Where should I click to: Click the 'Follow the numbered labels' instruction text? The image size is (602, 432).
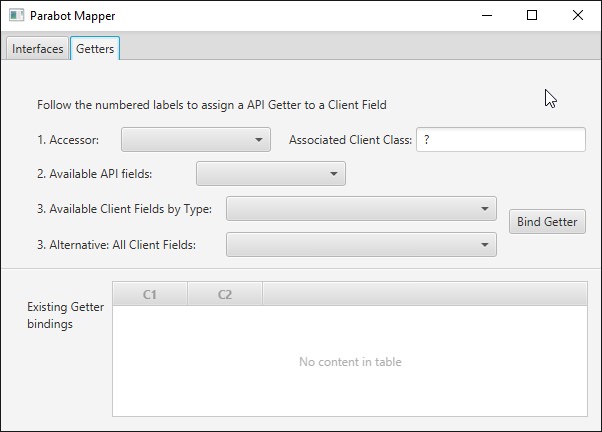click(212, 105)
